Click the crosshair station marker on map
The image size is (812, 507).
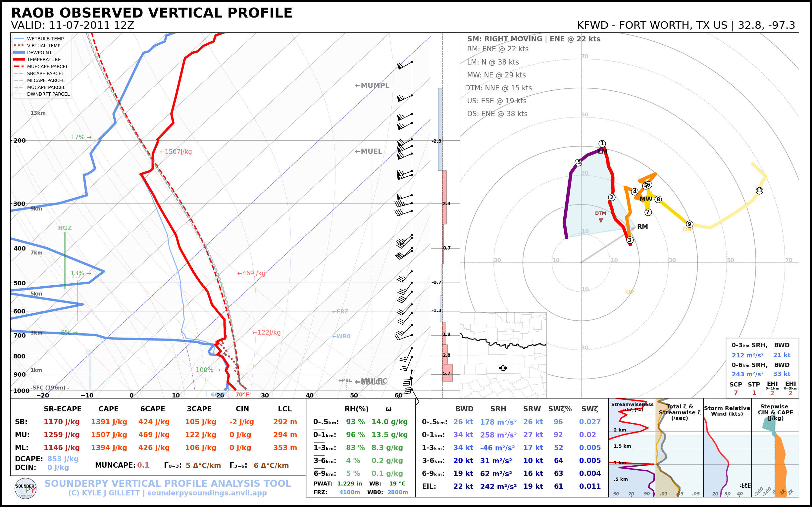[x=503, y=368]
